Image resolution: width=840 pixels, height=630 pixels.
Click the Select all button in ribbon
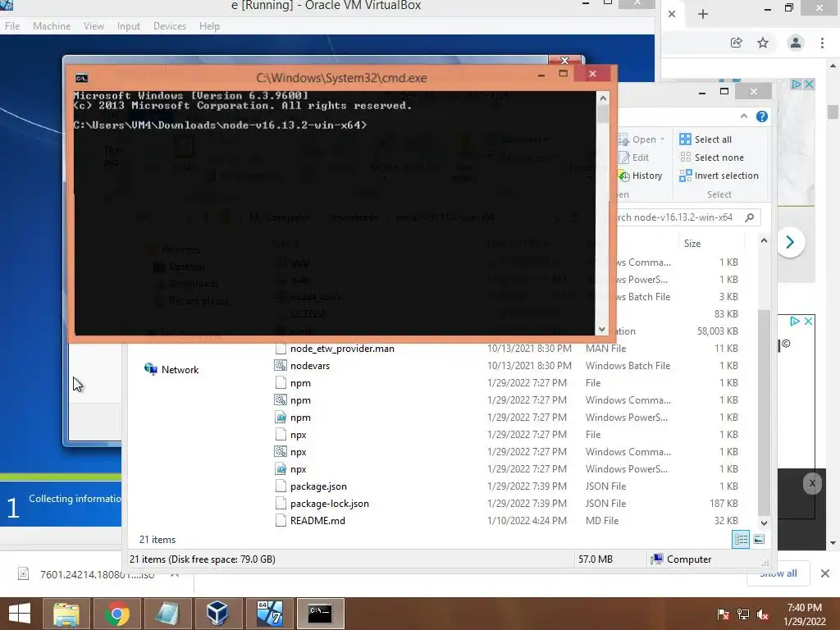click(705, 139)
